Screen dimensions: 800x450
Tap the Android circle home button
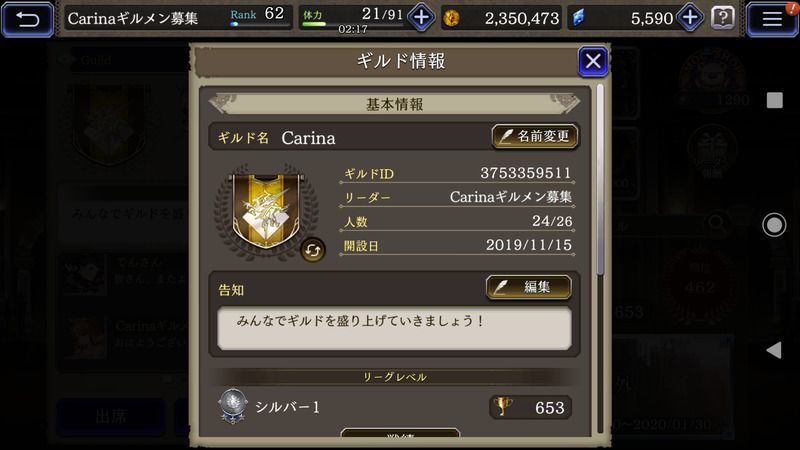[x=774, y=225]
